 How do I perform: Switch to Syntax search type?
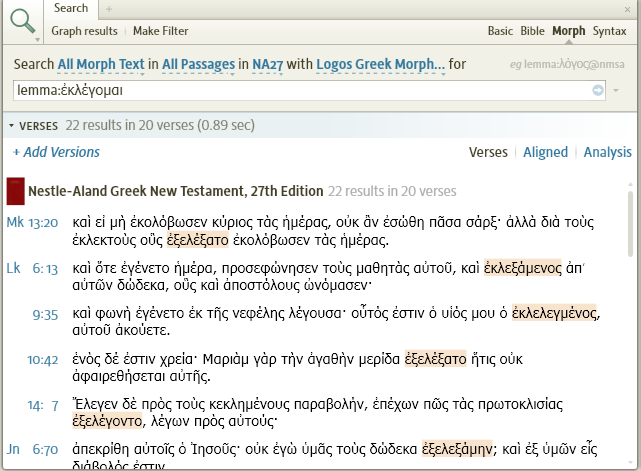[x=610, y=31]
